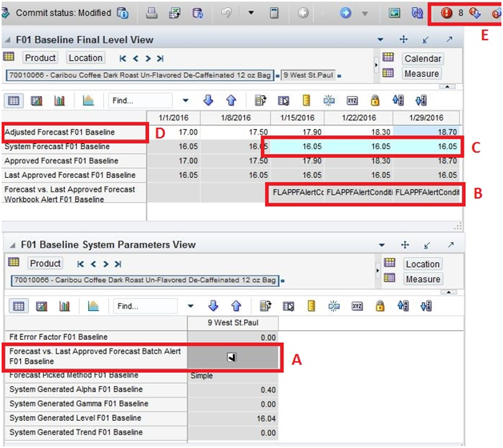Switch Final Level View to bar chart mode

click(x=59, y=101)
